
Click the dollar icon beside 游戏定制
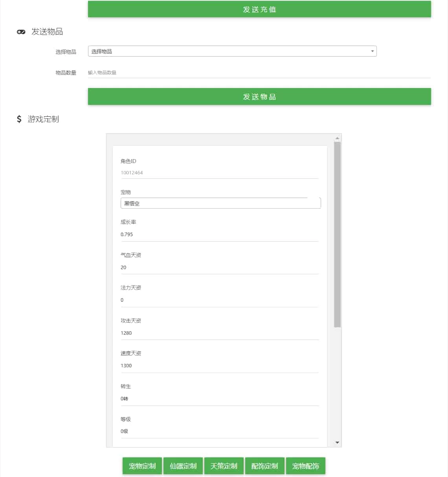coord(19,119)
